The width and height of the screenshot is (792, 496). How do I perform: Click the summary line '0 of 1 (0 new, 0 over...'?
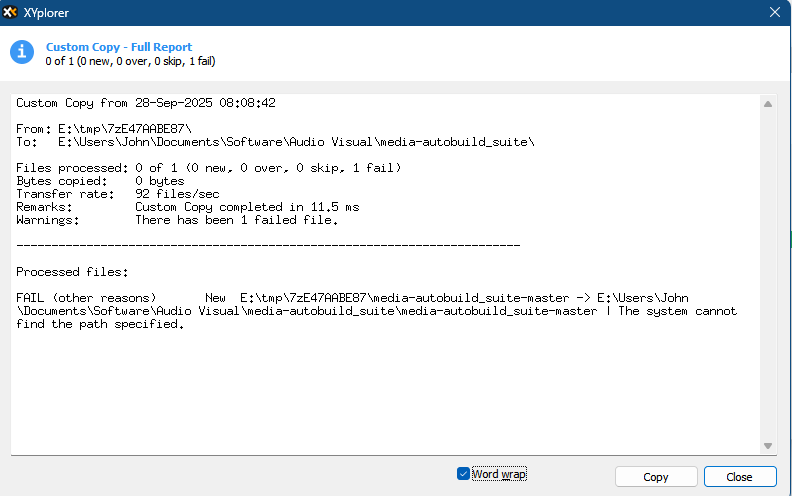130,61
